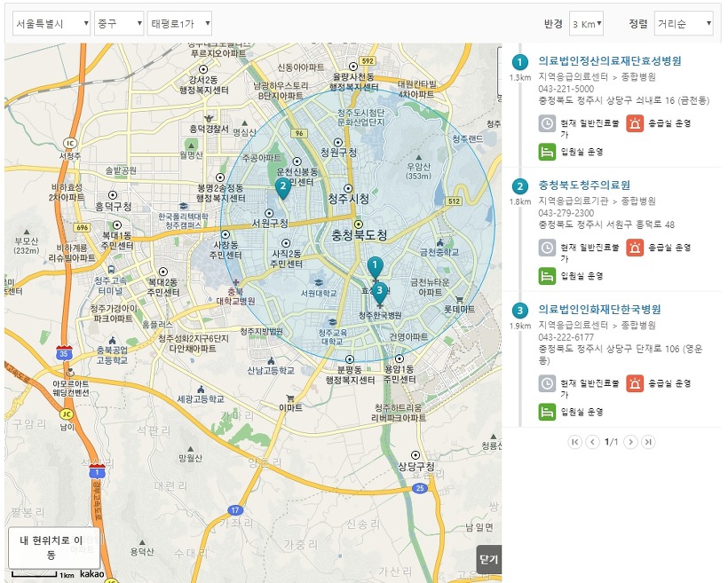The width and height of the screenshot is (728, 583).
Task: Click red siren icon for 청주의료원 emergency room
Action: pos(635,248)
